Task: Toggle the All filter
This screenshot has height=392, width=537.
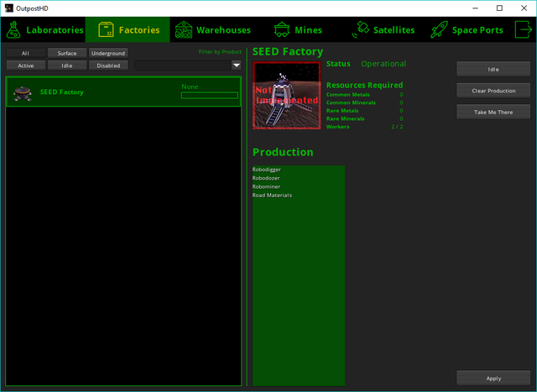Action: pos(26,53)
